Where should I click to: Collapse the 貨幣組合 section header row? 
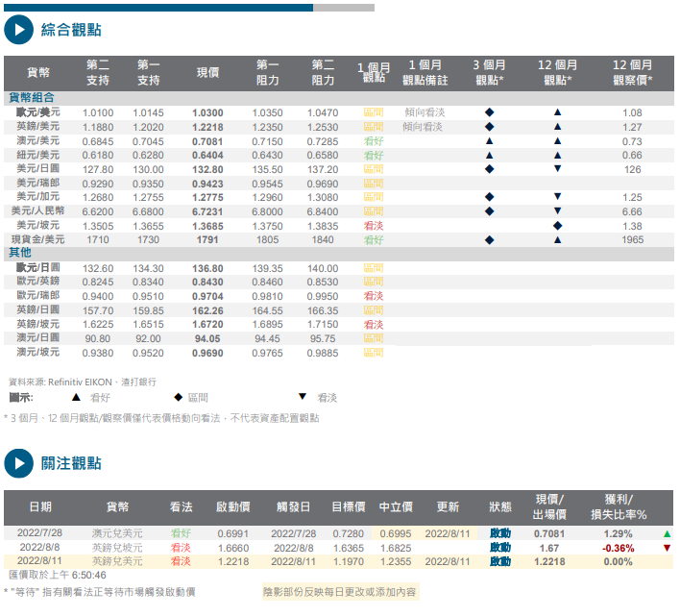pos(32,98)
